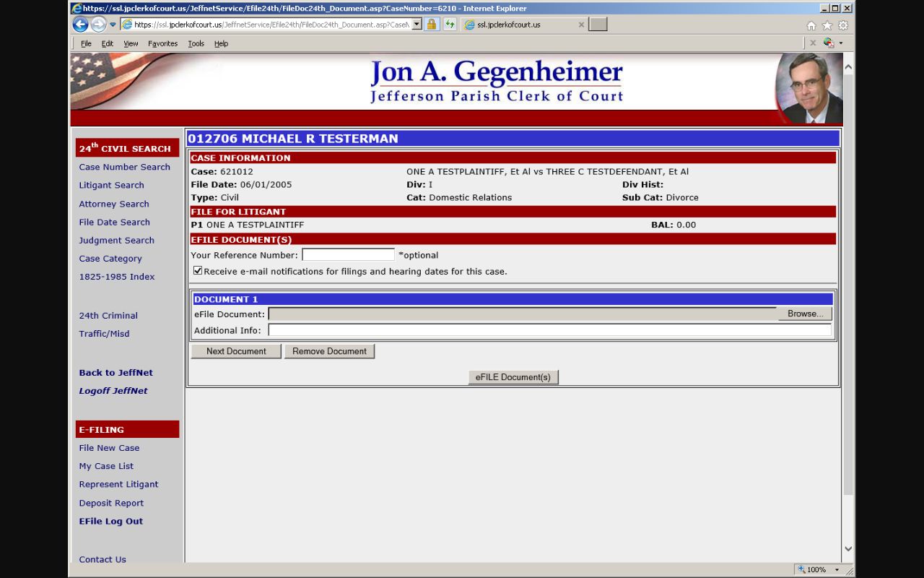Open the browser Tools gear icon
924x578 pixels.
pos(842,25)
